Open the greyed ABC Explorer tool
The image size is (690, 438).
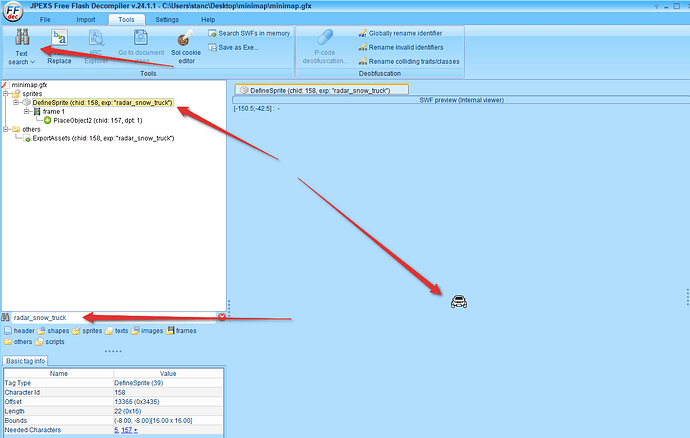[x=96, y=48]
